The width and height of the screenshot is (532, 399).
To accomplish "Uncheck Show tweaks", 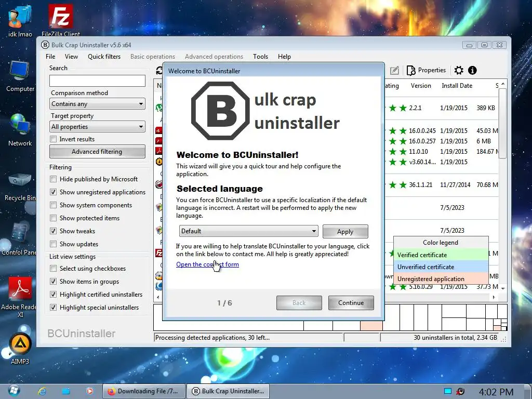I will click(54, 231).
